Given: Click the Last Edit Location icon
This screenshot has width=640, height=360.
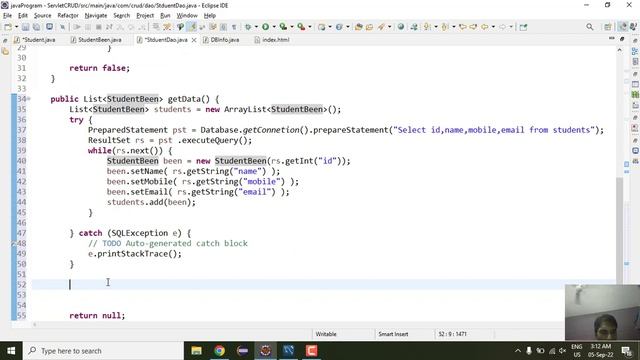Looking at the screenshot, I should pos(462,27).
